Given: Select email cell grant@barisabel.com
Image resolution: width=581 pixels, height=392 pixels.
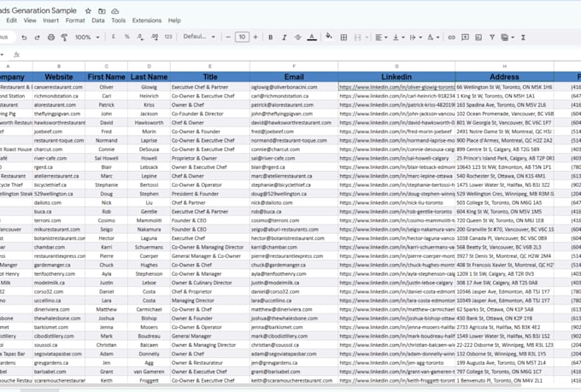Looking at the screenshot, I should pyautogui.click(x=294, y=372).
